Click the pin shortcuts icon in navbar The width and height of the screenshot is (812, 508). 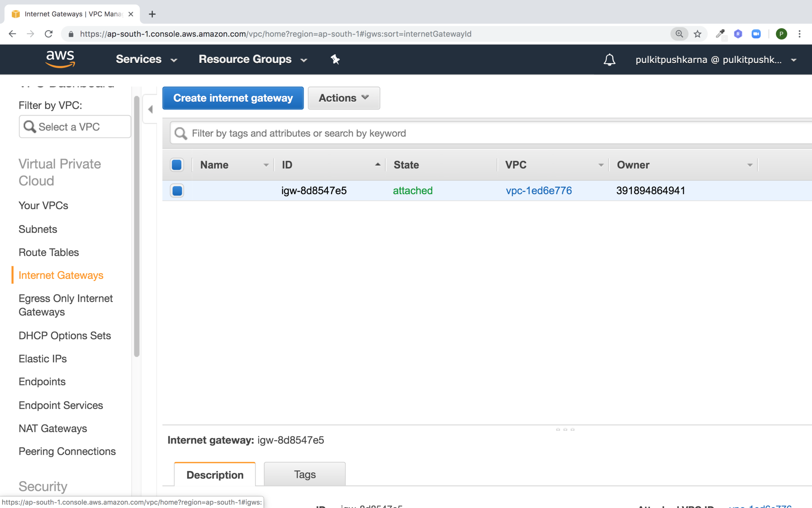click(x=335, y=59)
